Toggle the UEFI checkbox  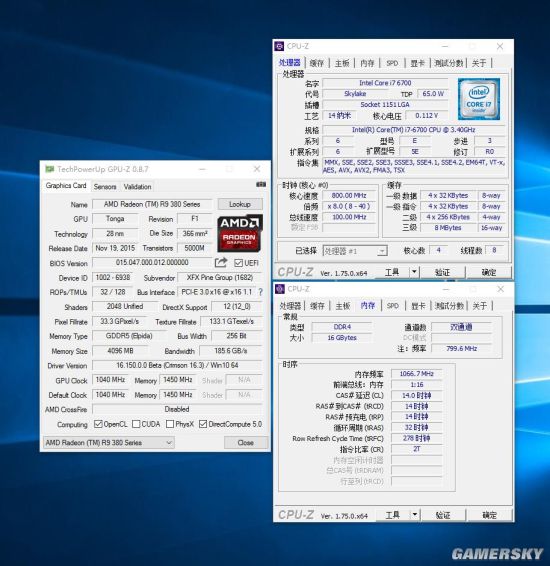(238, 263)
